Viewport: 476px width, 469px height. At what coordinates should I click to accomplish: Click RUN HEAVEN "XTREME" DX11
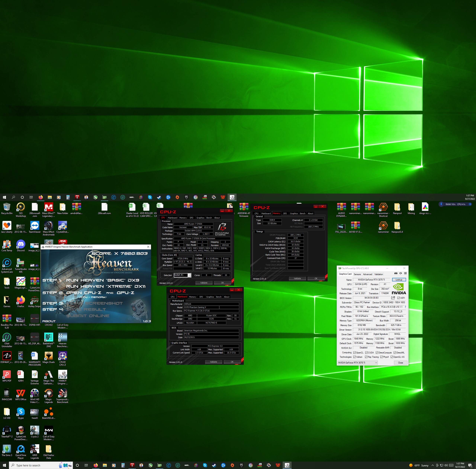click(x=106, y=286)
